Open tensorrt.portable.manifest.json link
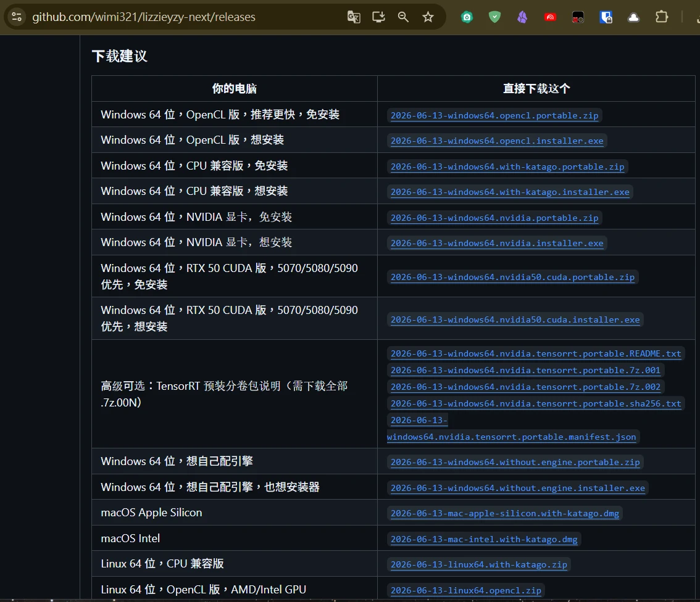Viewport: 700px width, 602px height. (x=511, y=437)
